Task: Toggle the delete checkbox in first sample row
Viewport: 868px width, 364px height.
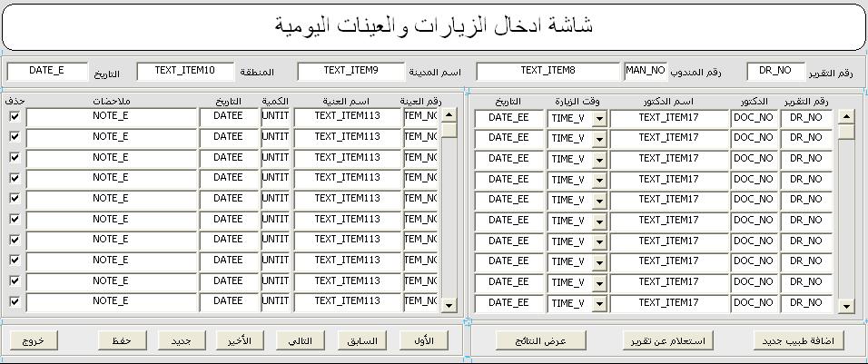Action: click(14, 116)
